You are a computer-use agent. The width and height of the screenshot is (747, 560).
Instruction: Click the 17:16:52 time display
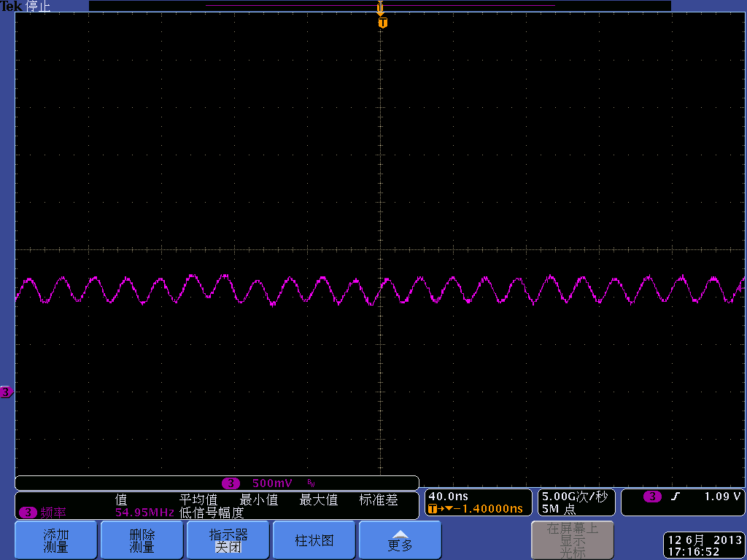694,552
